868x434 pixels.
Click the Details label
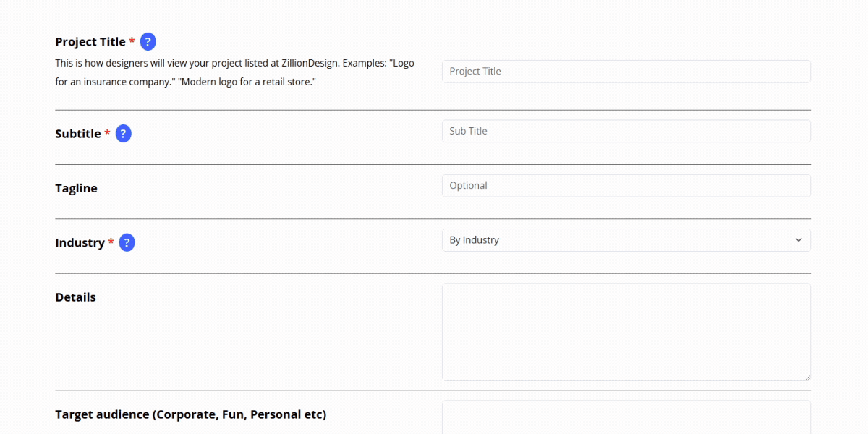tap(75, 297)
